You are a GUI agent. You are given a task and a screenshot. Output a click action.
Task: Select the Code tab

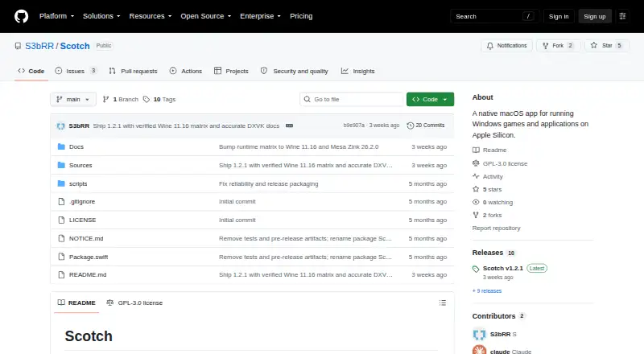(31, 71)
